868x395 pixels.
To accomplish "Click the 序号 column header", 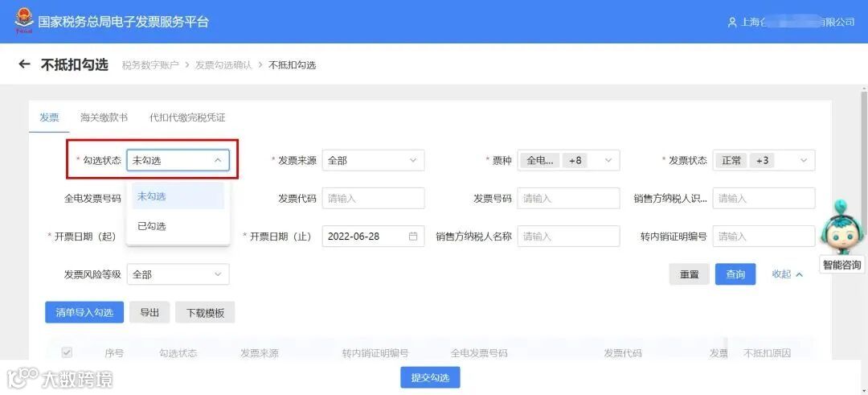I will click(114, 353).
